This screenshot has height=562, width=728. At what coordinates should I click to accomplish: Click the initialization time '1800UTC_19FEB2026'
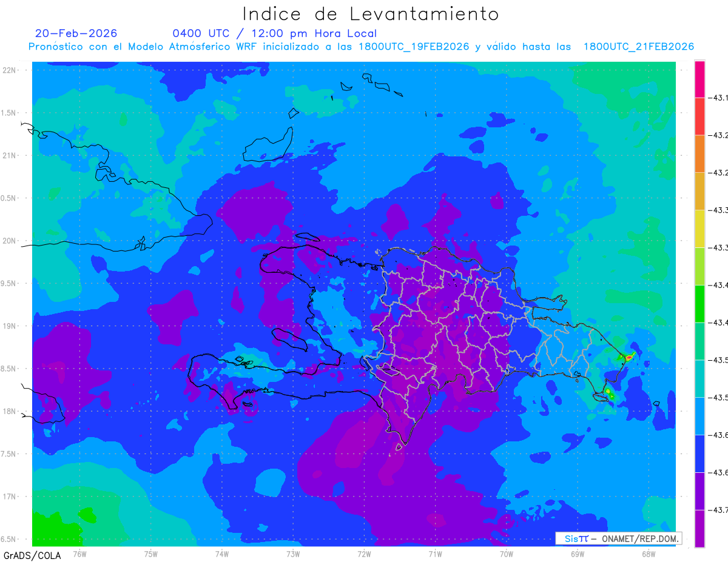click(x=414, y=47)
